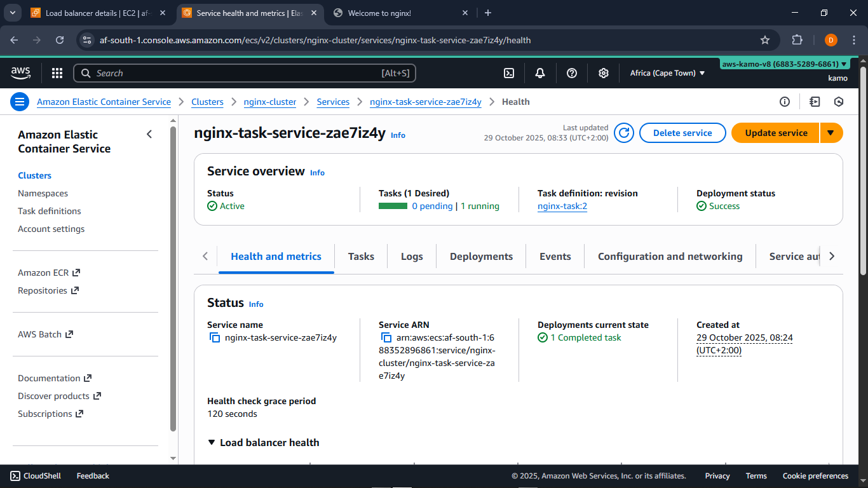868x488 pixels.
Task: Copy the service name nginx-task-service-zae7iz4y
Action: 215,337
